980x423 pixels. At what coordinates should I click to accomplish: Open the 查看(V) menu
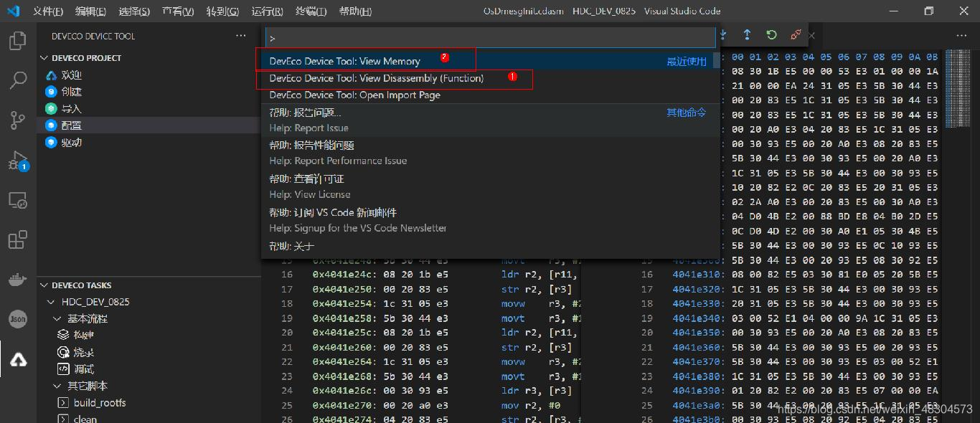(x=178, y=11)
